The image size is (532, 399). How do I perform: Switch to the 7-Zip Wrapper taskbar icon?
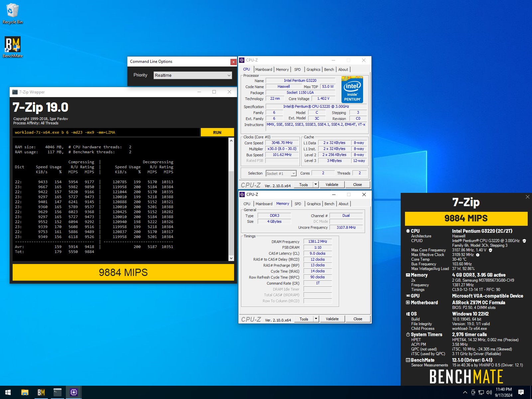[58, 392]
